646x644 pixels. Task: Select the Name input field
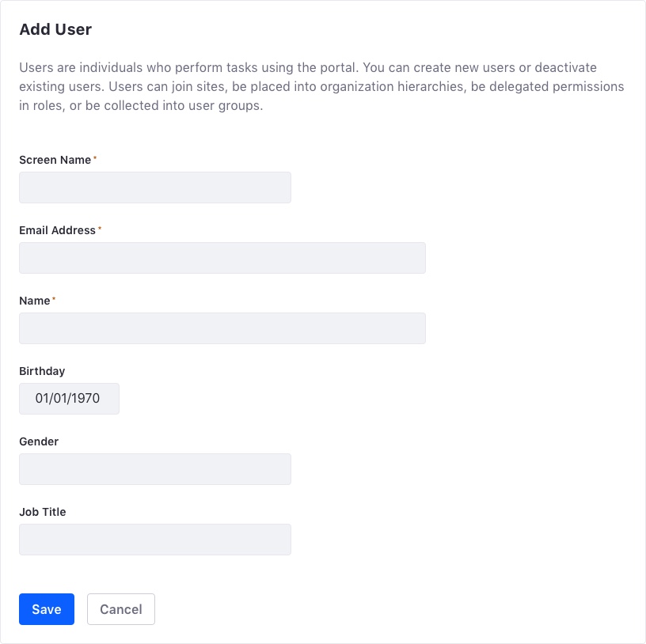click(x=222, y=328)
